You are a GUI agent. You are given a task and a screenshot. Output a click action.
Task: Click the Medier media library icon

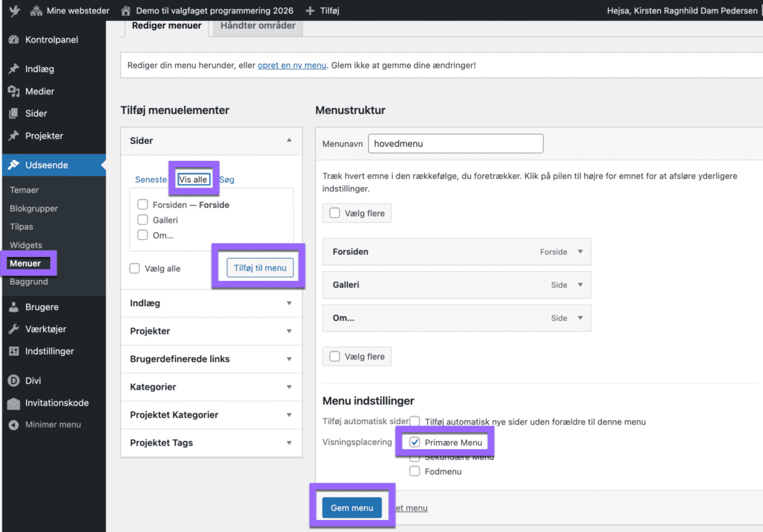coord(13,91)
